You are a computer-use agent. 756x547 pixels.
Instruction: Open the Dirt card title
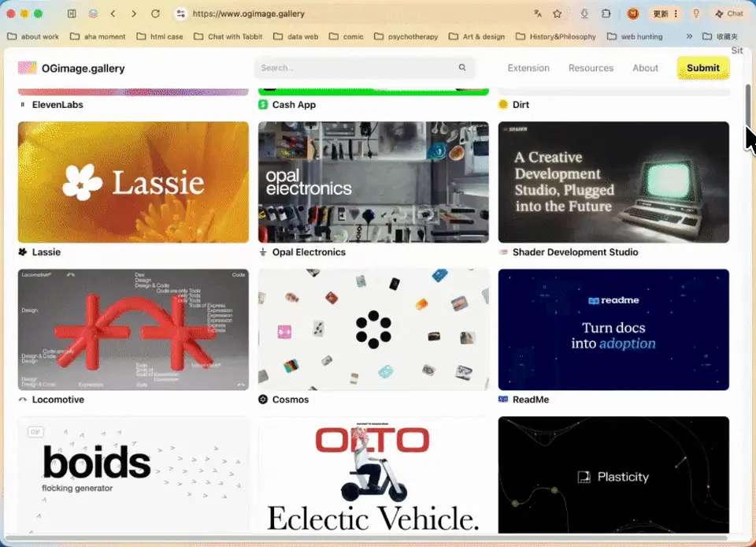coord(521,105)
